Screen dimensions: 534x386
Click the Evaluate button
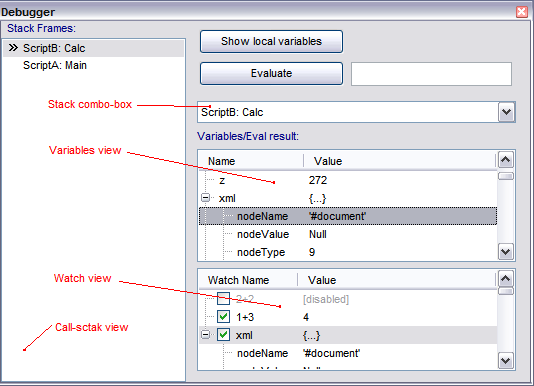pyautogui.click(x=271, y=73)
